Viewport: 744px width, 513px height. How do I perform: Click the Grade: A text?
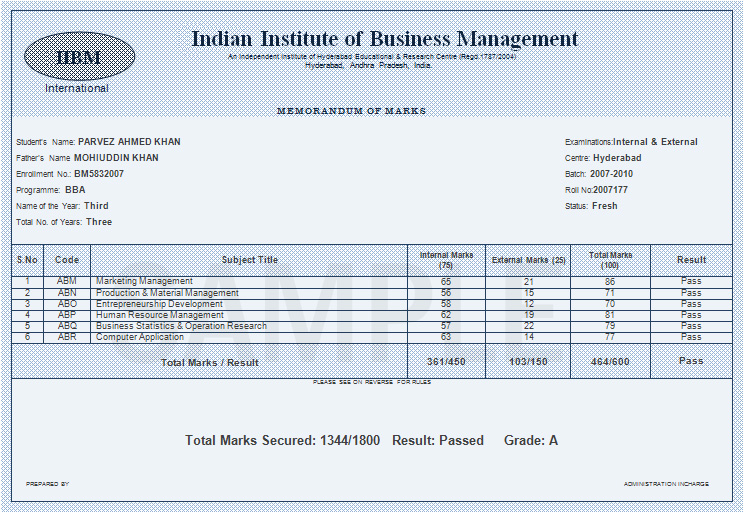click(531, 440)
